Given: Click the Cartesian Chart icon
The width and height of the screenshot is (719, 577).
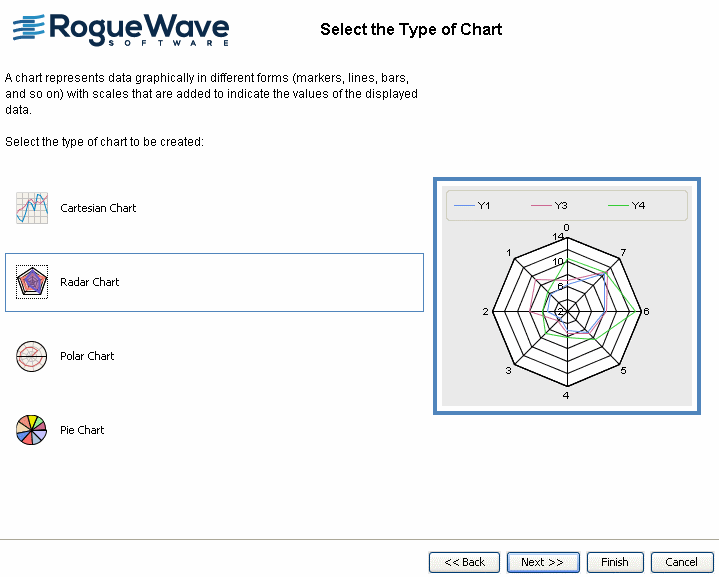Looking at the screenshot, I should [32, 208].
